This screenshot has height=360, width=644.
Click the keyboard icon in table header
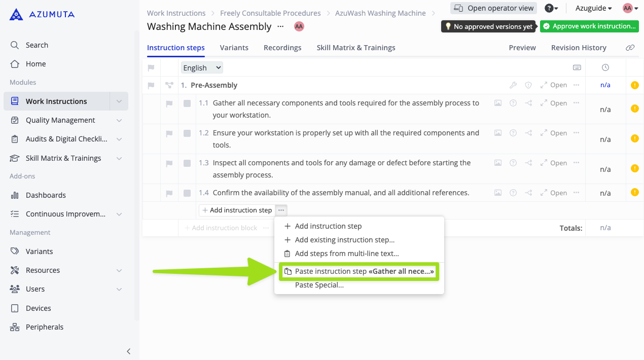[577, 67]
